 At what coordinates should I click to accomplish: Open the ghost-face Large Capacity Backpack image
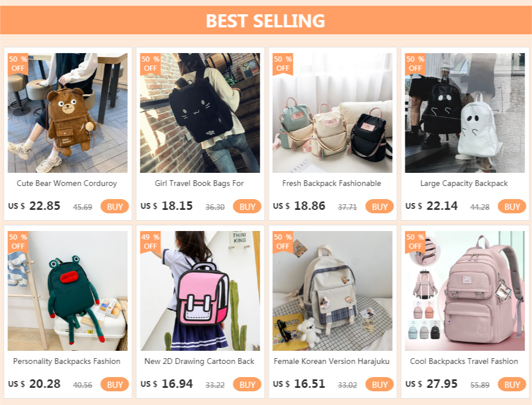(x=465, y=113)
